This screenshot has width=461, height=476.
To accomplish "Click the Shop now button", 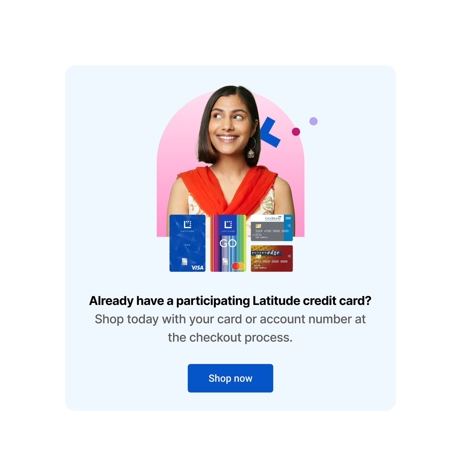I will pos(230,378).
